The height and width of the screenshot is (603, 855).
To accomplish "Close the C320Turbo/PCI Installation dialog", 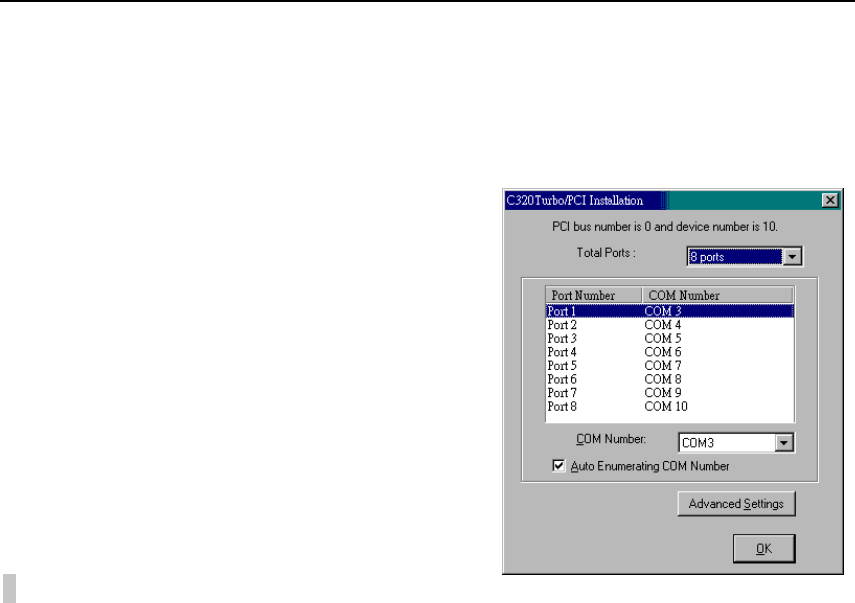I will 829,200.
